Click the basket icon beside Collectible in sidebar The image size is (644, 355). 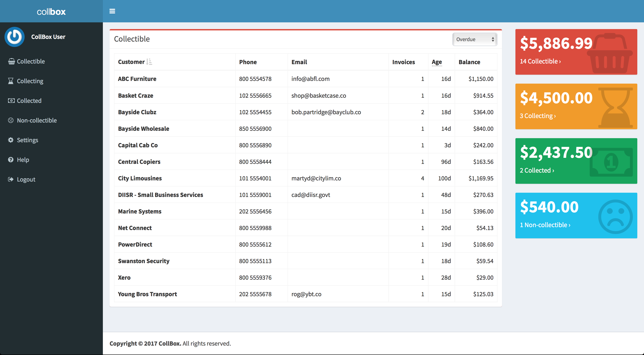click(11, 61)
